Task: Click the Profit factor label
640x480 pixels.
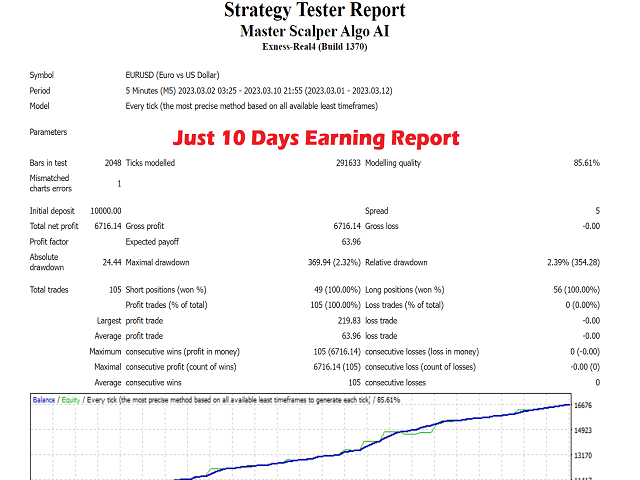Action: (x=49, y=242)
